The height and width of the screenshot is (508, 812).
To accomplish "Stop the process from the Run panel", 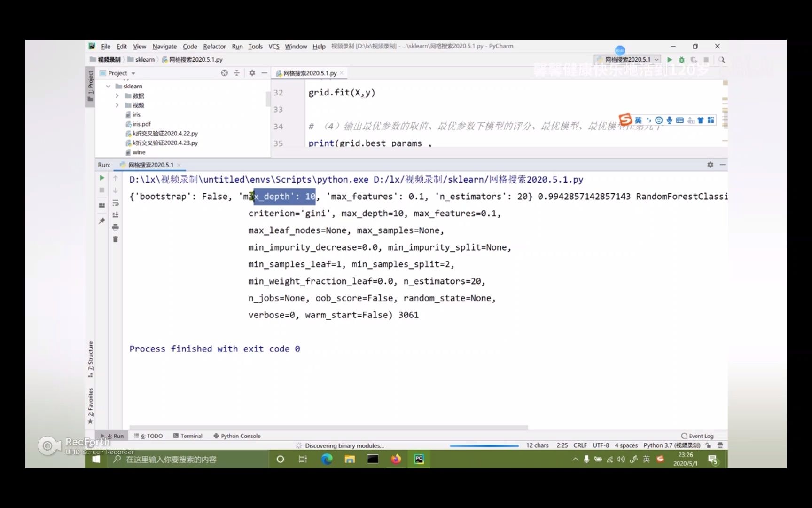I will coord(101,190).
